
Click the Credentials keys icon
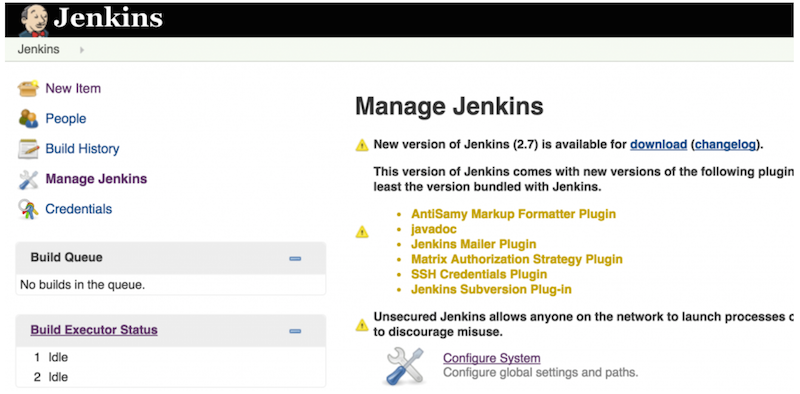pos(29,209)
